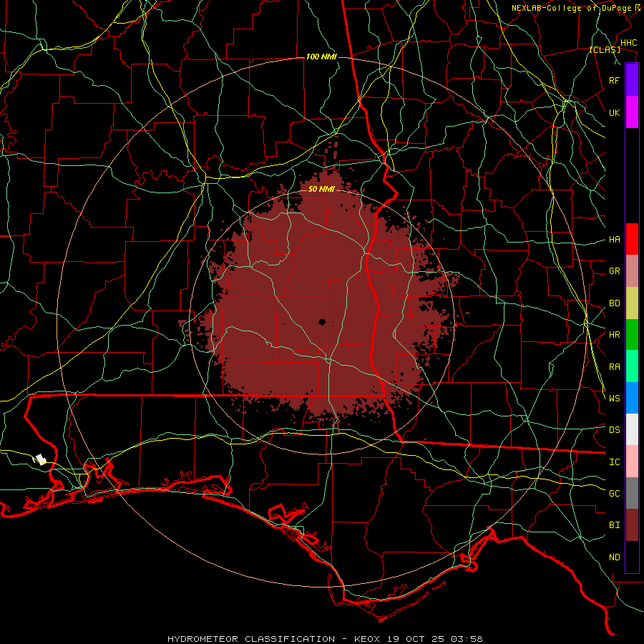Click the DS legend label
The width and height of the screenshot is (644, 644).
[614, 430]
